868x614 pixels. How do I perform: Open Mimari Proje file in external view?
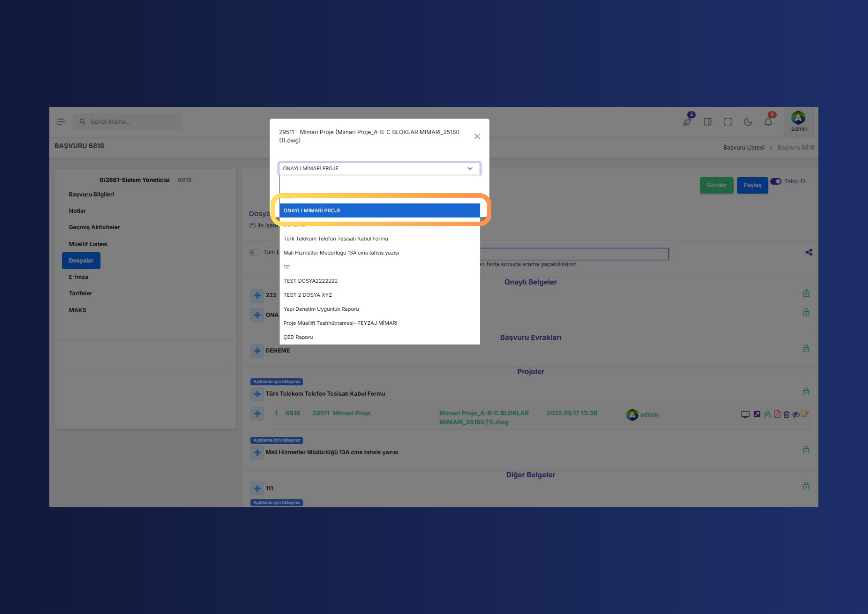click(x=757, y=414)
